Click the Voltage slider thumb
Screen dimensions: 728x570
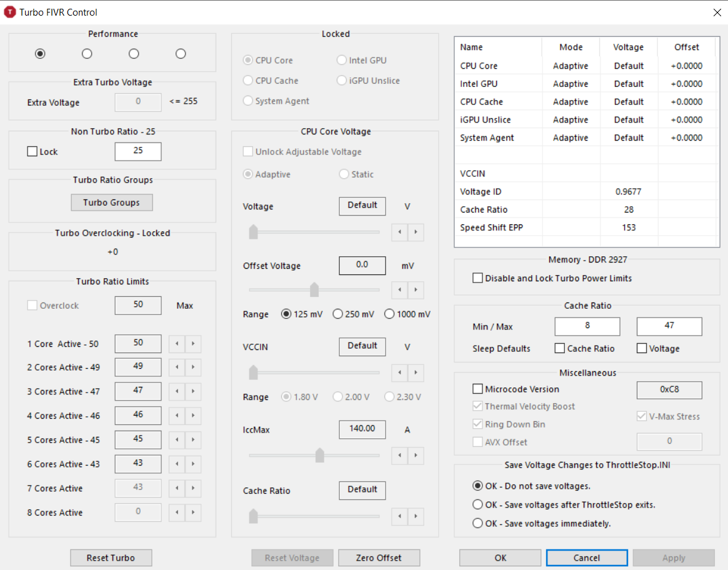253,231
